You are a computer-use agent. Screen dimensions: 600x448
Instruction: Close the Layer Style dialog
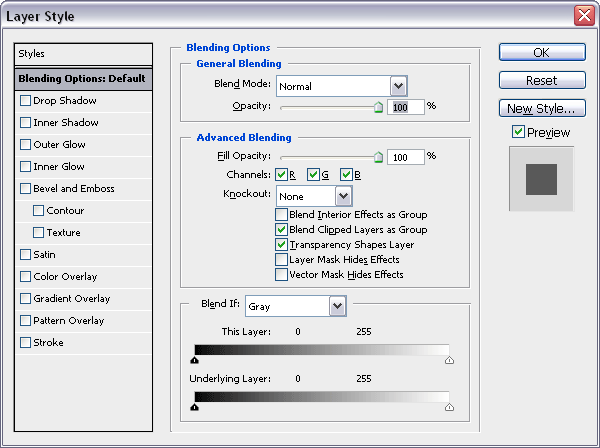click(x=584, y=16)
